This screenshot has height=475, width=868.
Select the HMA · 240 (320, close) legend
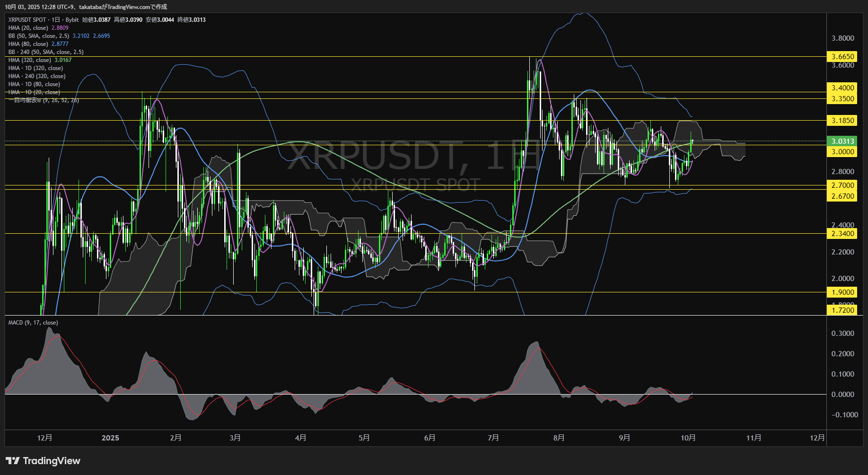coord(37,76)
